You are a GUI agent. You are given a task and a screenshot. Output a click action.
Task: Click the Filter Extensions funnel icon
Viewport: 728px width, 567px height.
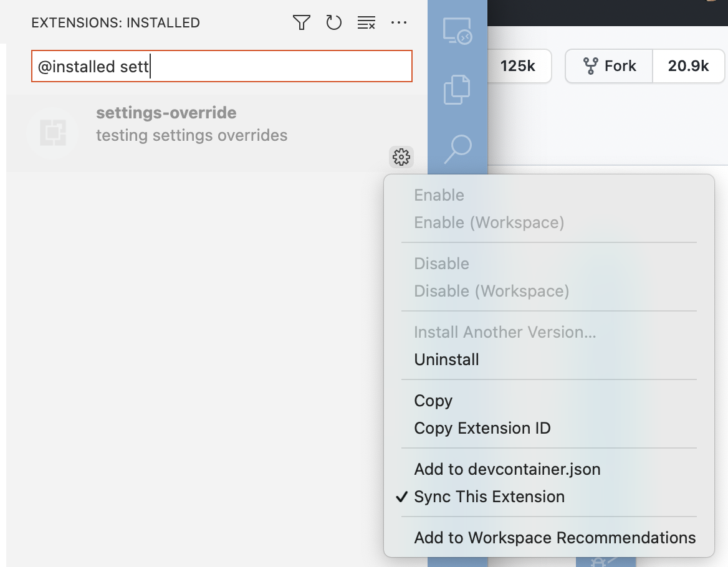(301, 22)
